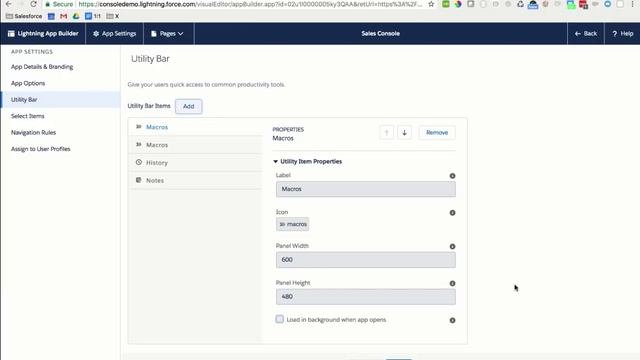Bookmark page with star icon
640x360 pixels.
[x=431, y=4]
